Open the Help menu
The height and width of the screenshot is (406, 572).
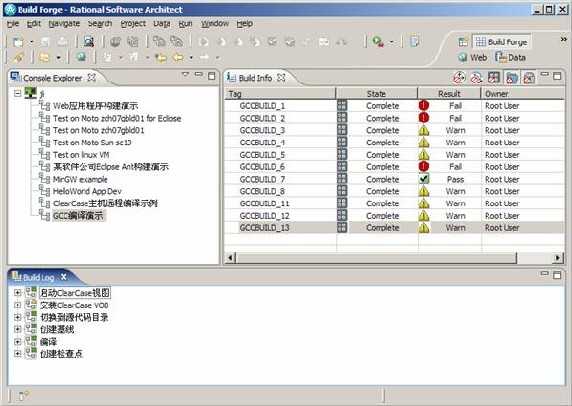click(244, 24)
